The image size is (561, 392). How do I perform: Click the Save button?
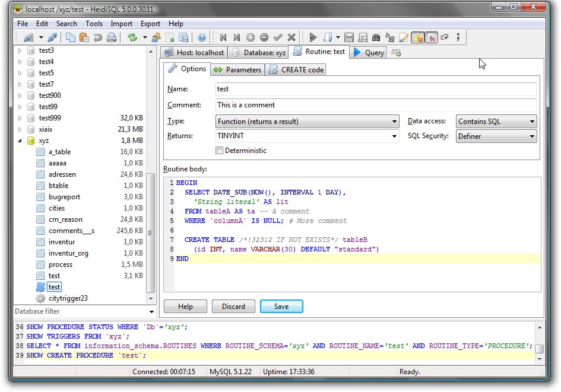(281, 307)
